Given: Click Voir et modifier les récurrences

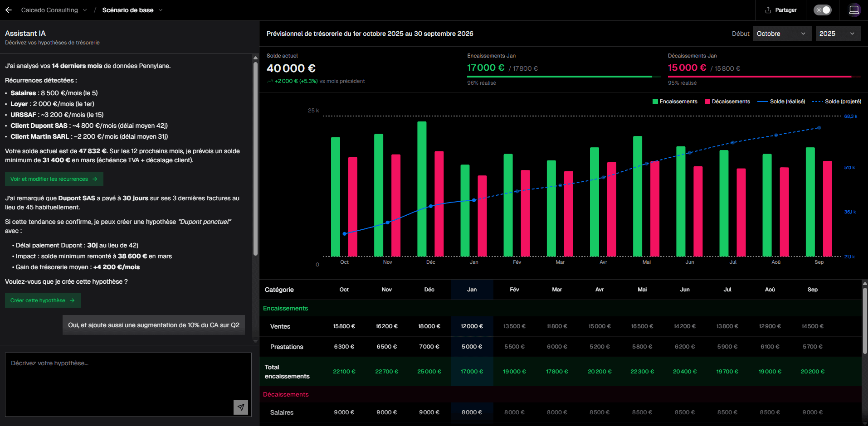Looking at the screenshot, I should point(54,179).
